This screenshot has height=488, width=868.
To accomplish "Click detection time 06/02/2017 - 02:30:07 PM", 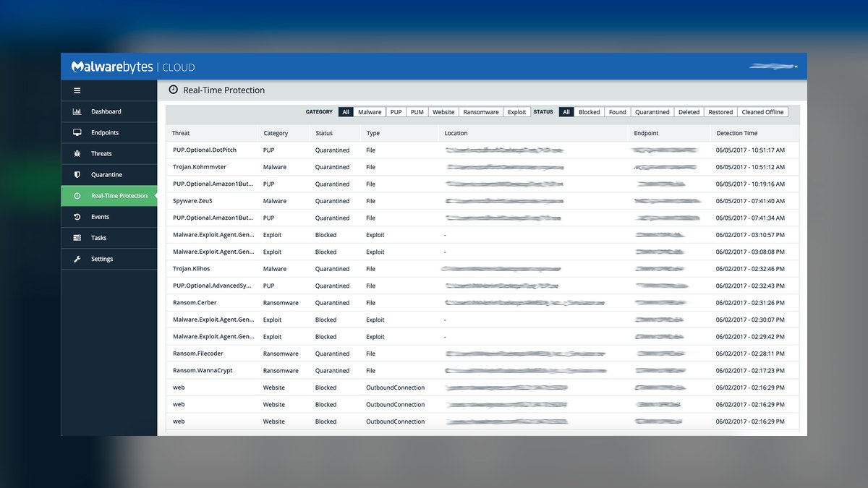I will 750,320.
